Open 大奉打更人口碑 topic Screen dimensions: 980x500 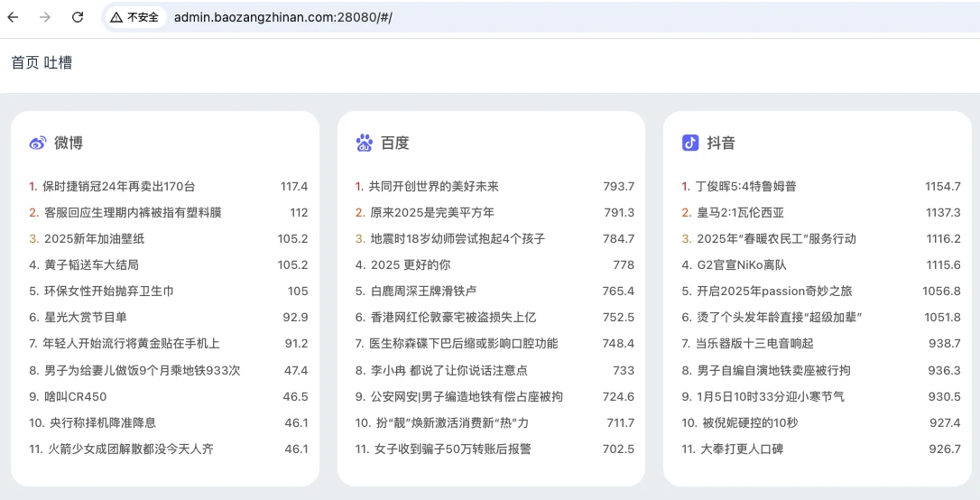(742, 449)
